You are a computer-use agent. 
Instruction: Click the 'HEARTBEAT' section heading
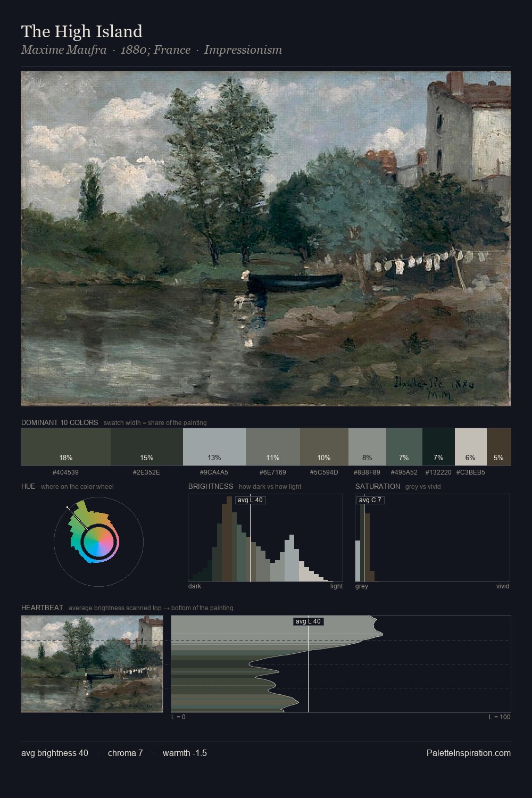(42, 608)
